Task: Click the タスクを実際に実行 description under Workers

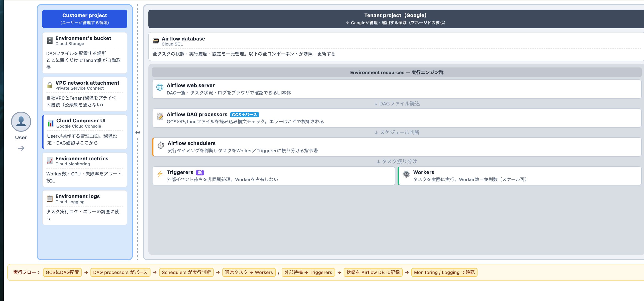Action: [471, 180]
